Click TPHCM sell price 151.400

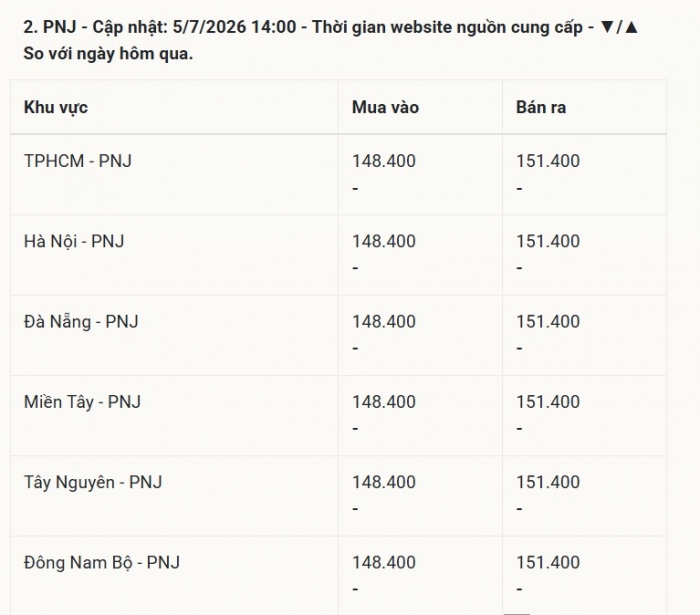coord(548,161)
